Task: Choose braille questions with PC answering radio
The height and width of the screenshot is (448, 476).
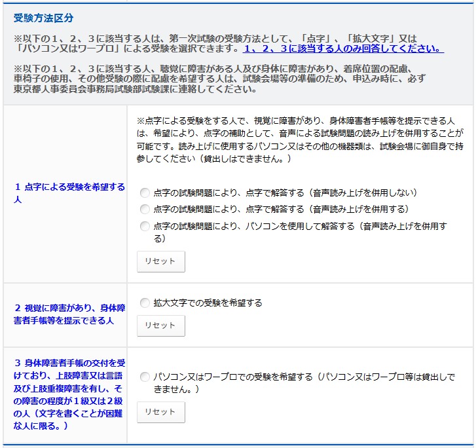Action: pyautogui.click(x=145, y=227)
